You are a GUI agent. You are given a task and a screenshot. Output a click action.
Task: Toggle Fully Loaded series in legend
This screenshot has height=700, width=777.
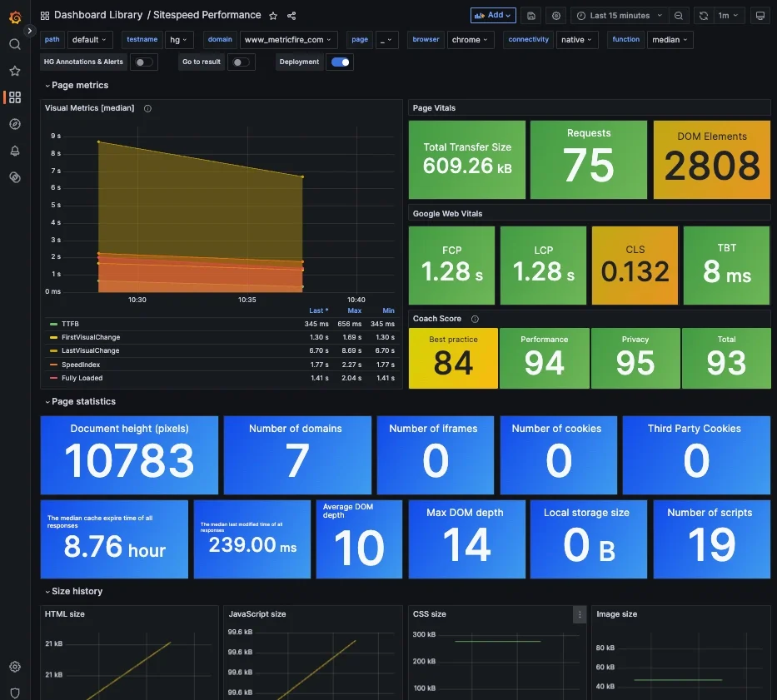pos(82,378)
